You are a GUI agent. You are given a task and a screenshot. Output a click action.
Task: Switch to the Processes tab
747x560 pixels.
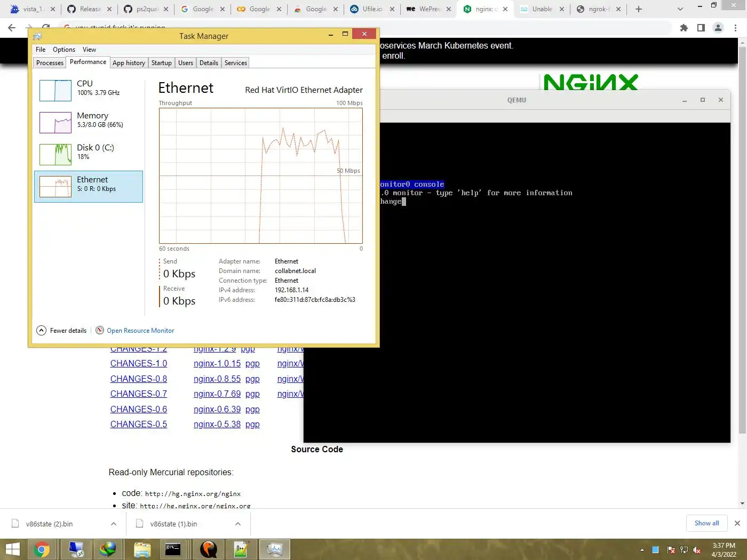tap(50, 63)
